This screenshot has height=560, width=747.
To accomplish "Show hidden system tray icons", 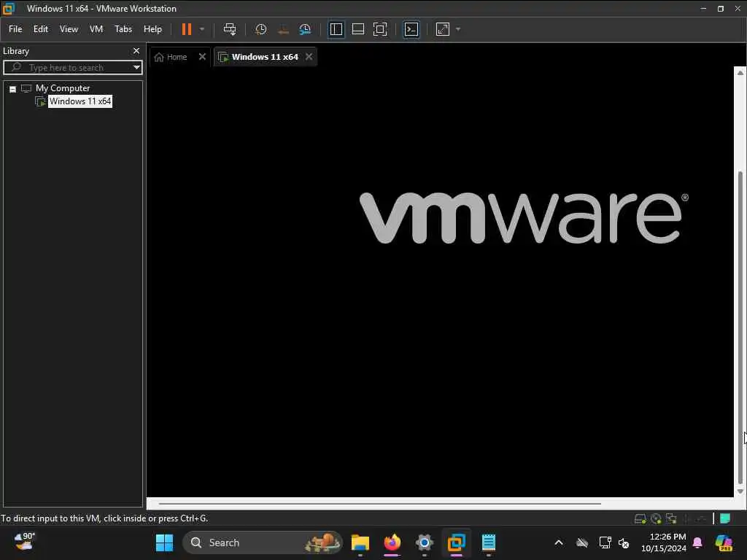I will (x=559, y=542).
